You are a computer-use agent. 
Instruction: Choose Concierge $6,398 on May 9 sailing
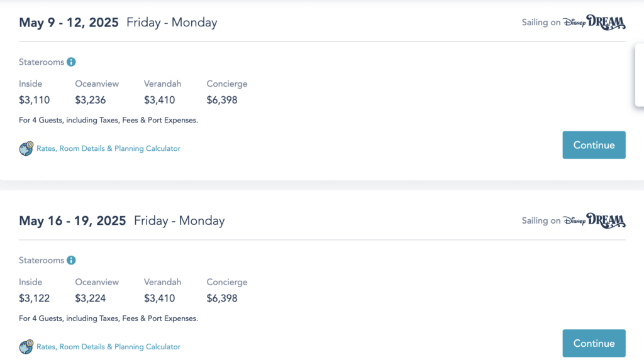(222, 100)
